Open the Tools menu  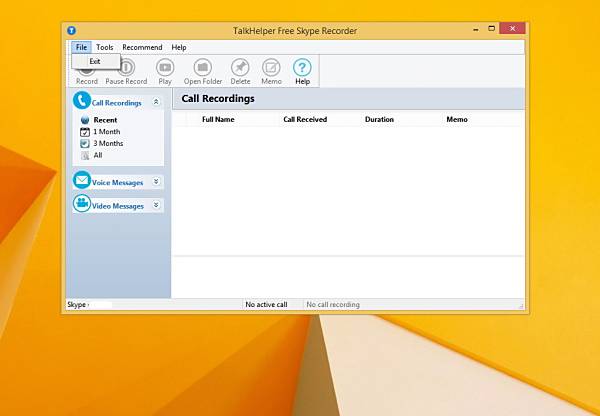pos(104,47)
